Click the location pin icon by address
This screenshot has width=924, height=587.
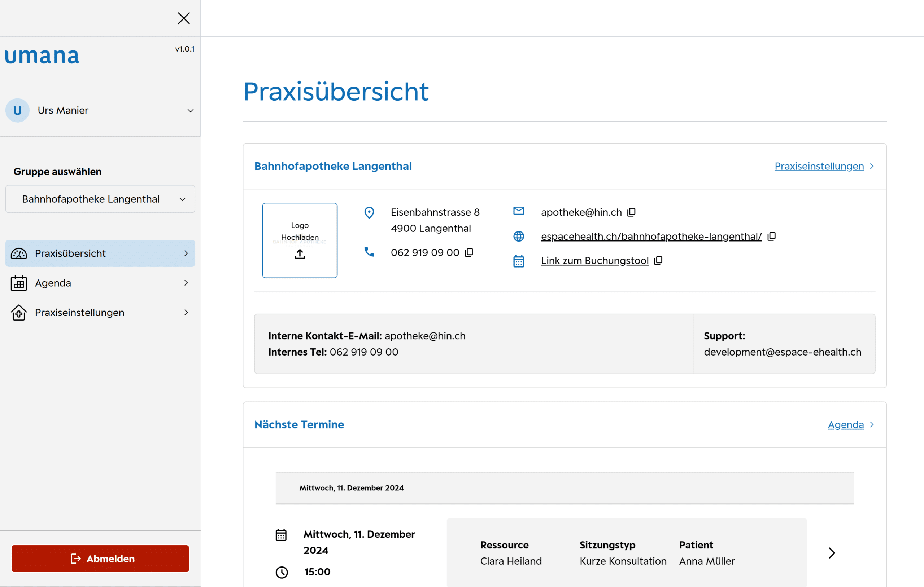pyautogui.click(x=369, y=212)
